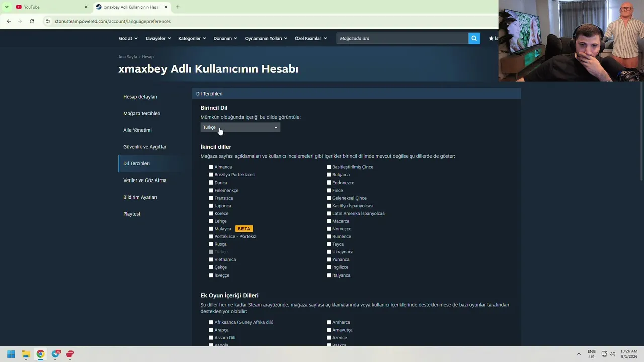Viewport: 644px width, 362px height.
Task: Show hidden system tray icons
Action: 579,354
